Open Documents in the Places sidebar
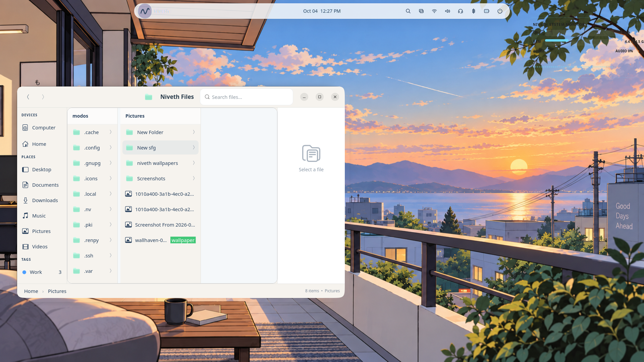The image size is (644, 362). click(x=42, y=185)
